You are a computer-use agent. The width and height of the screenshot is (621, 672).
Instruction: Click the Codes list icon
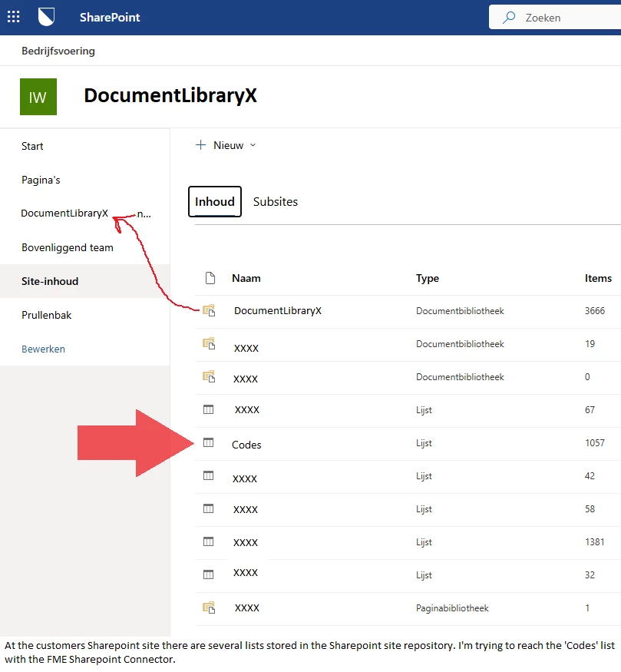point(208,442)
